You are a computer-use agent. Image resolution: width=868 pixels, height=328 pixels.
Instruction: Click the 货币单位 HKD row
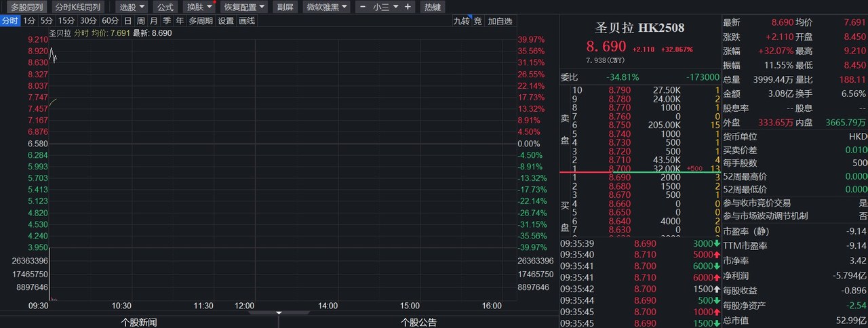[795, 137]
